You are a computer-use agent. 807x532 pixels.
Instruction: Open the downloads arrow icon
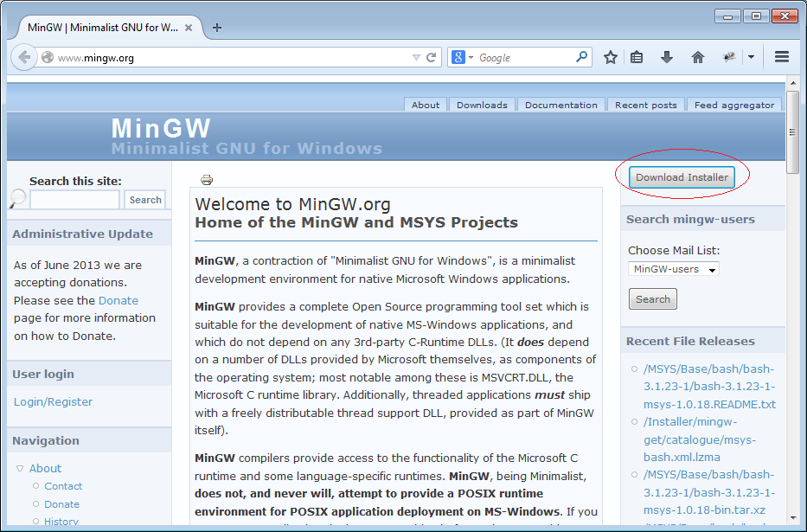pyautogui.click(x=667, y=57)
